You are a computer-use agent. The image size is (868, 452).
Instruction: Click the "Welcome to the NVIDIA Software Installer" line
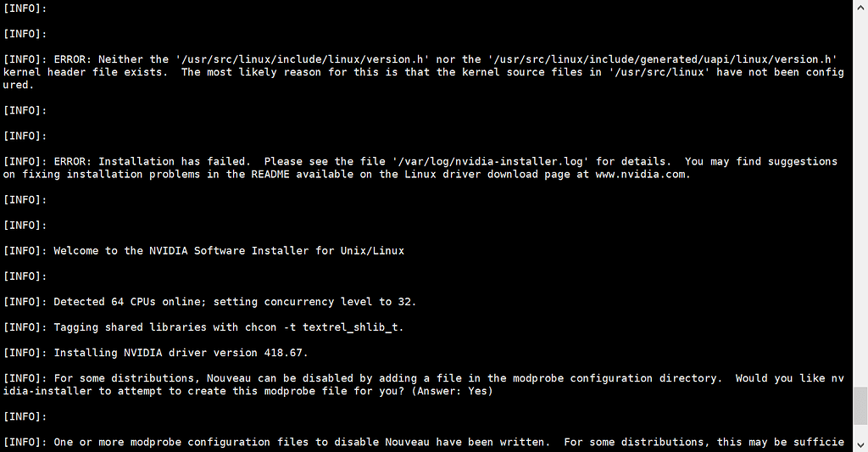pos(229,250)
